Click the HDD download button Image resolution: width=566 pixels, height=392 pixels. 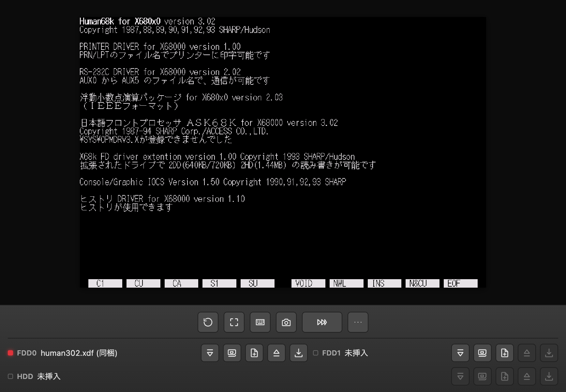pyautogui.click(x=549, y=376)
